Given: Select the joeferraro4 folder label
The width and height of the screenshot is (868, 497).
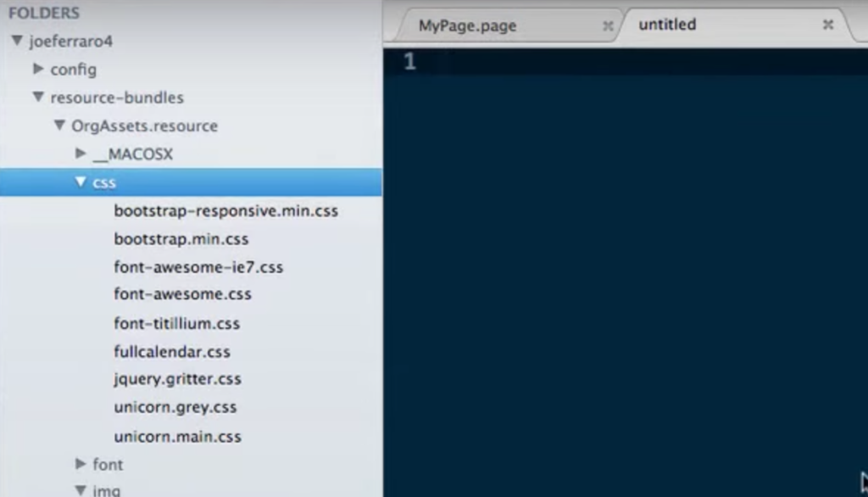Looking at the screenshot, I should click(x=71, y=41).
